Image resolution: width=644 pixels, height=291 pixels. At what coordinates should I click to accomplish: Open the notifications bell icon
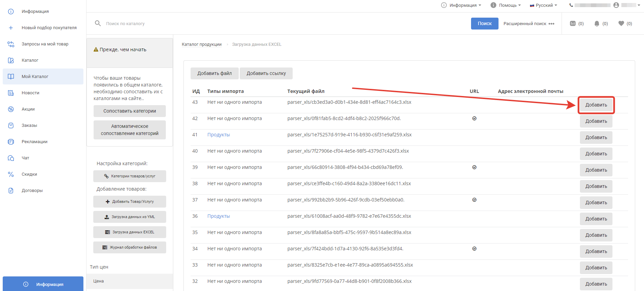pos(597,23)
